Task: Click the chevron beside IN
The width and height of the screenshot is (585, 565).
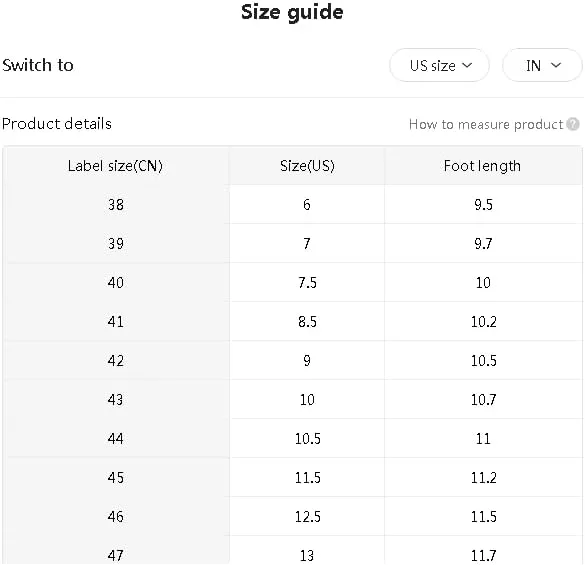Action: (x=556, y=65)
